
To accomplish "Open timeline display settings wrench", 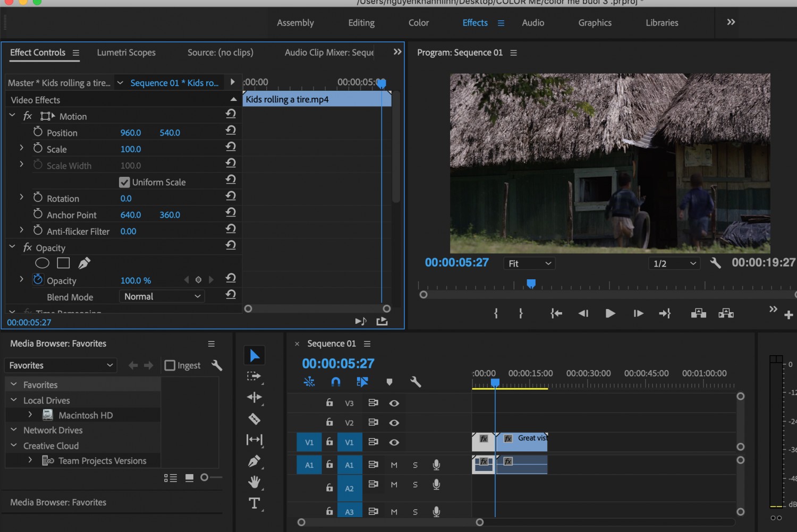I will point(416,382).
